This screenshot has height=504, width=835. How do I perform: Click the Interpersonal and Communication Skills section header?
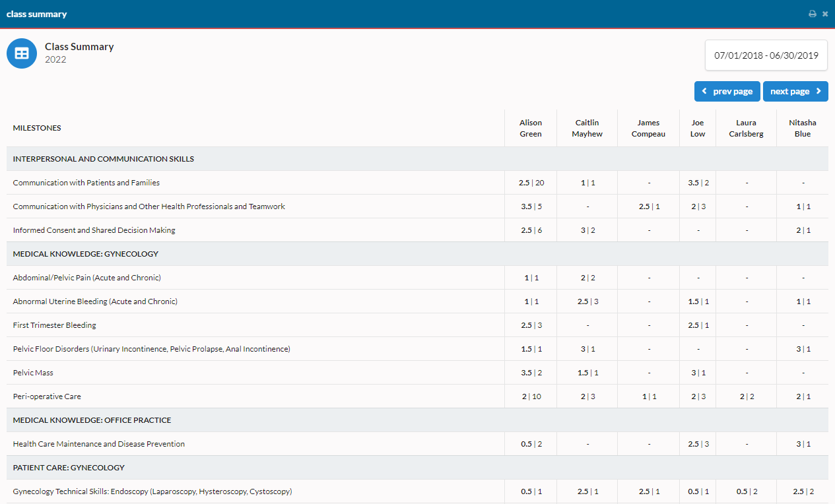pyautogui.click(x=103, y=159)
